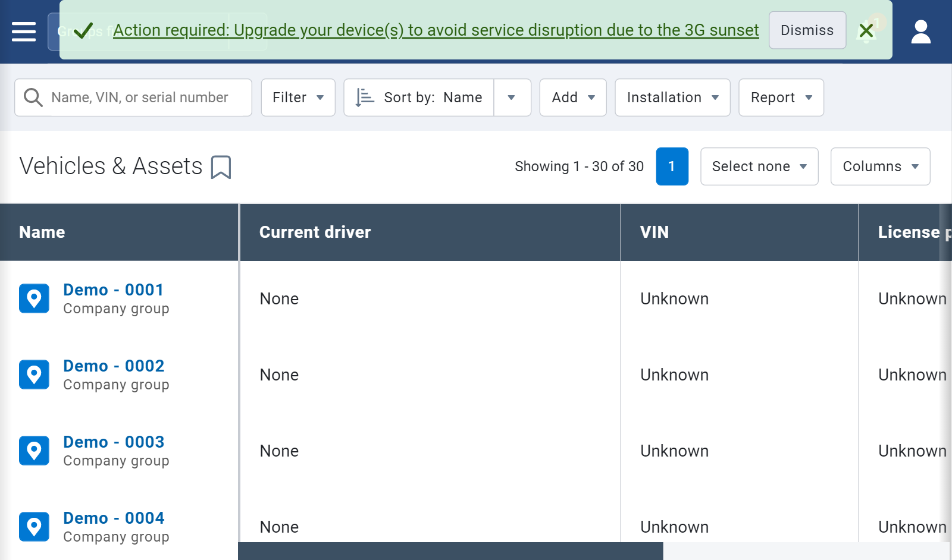The height and width of the screenshot is (560, 952).
Task: Click the horizontal table scrollbar
Action: pyautogui.click(x=450, y=551)
